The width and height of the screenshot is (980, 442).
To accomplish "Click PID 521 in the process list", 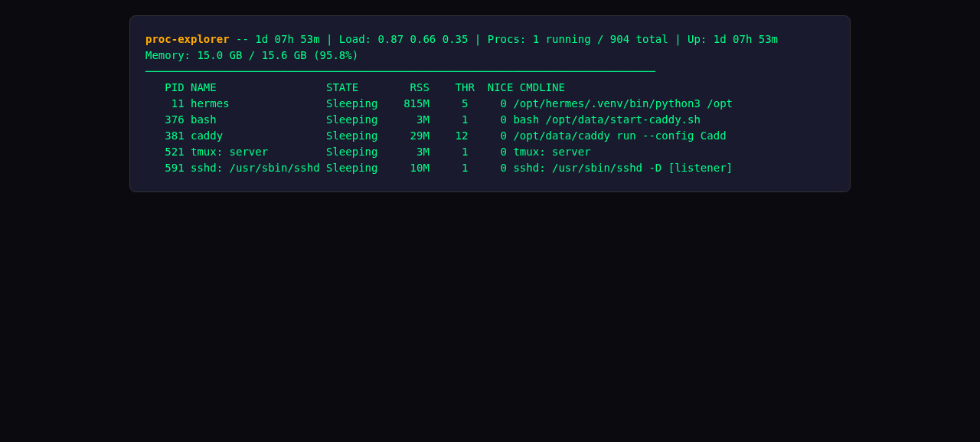I will click(175, 152).
